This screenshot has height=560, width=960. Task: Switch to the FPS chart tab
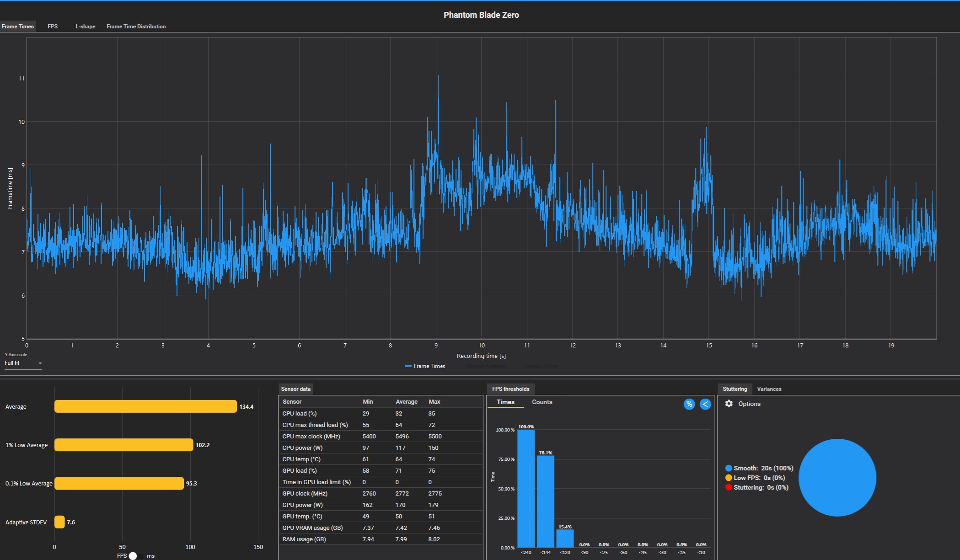tap(53, 27)
